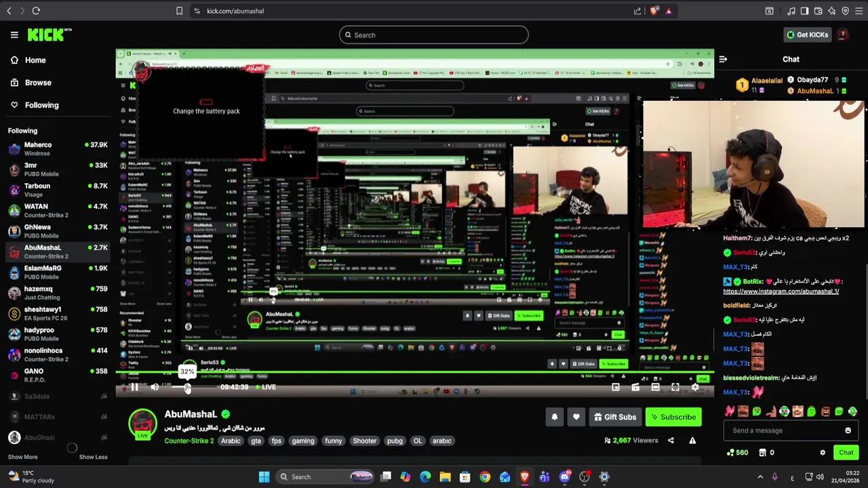
Task: View the 560 channel points balance
Action: [x=737, y=453]
